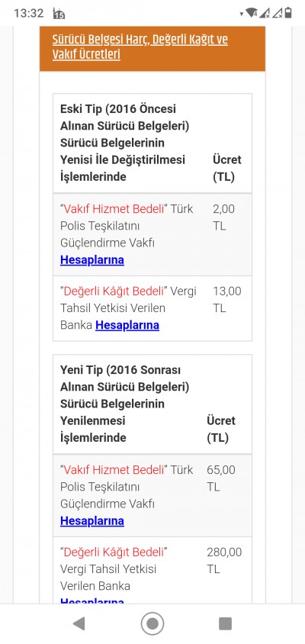Open Hesaplarına link beside Banka in Eski Tip table
Screen dimensions: 305x644
point(127,325)
